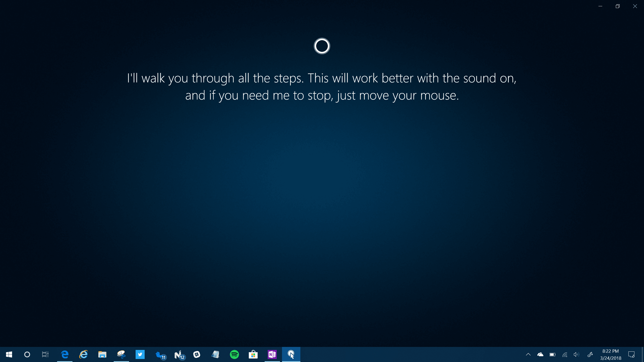Open Wi-Fi network flyout in tray
This screenshot has width=644, height=362.
[565, 354]
